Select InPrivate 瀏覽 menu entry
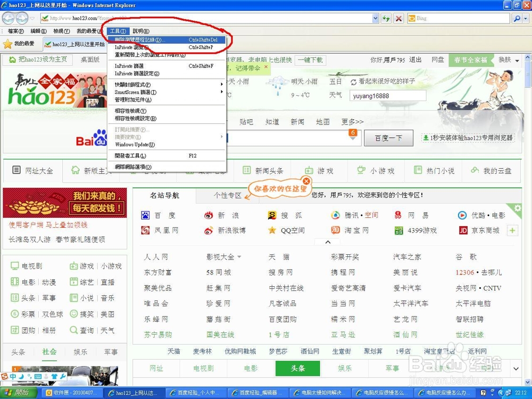Screen dimensions: 532x399 (x=167, y=47)
